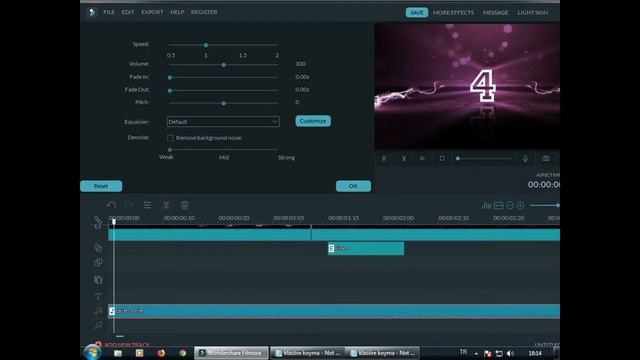Image resolution: width=640 pixels, height=360 pixels.
Task: Click the redo arrow in timeline toolbar
Action: (x=129, y=205)
